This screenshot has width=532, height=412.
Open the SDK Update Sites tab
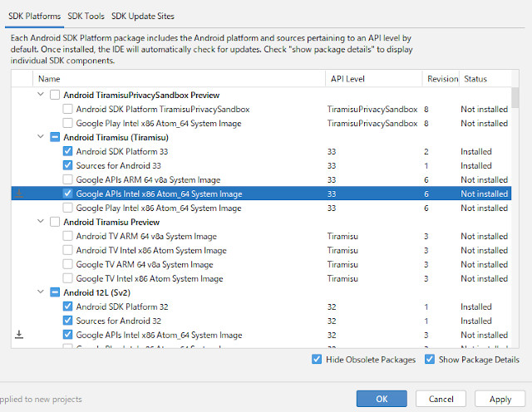click(143, 16)
